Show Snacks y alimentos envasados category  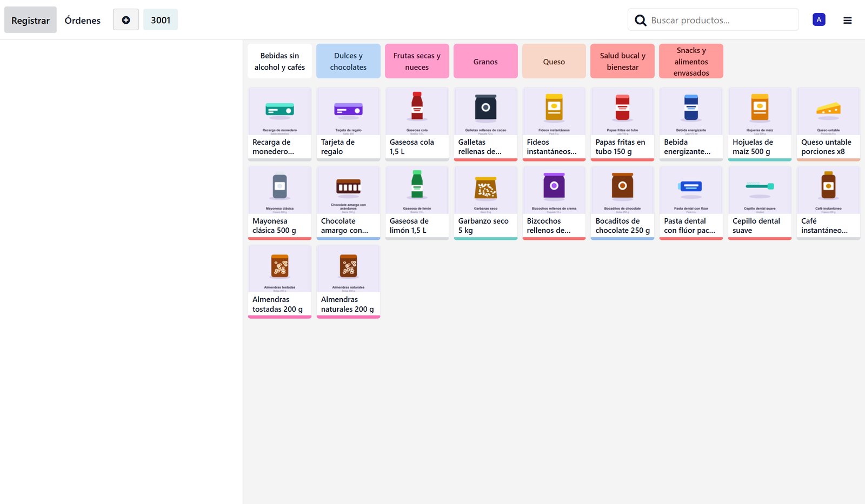691,61
